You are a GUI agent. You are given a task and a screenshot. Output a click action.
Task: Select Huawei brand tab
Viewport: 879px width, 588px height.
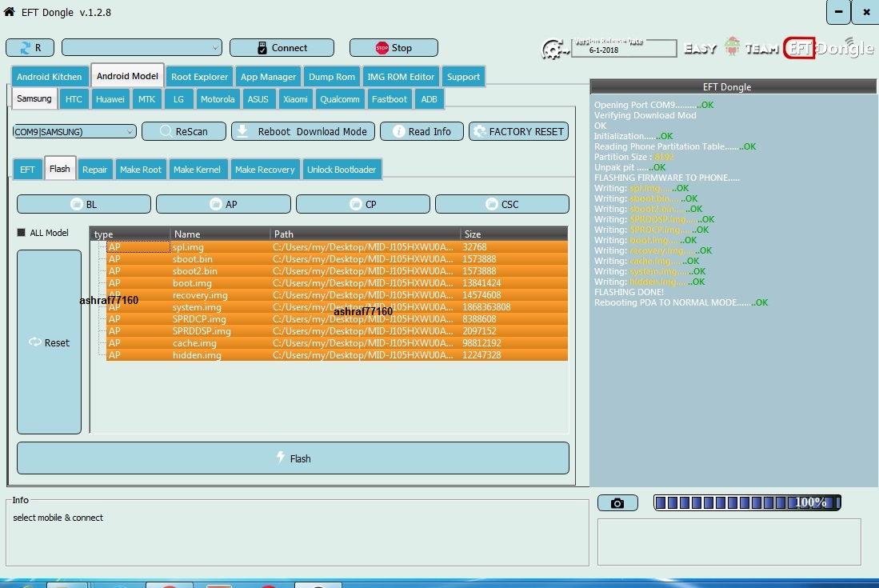click(x=110, y=99)
